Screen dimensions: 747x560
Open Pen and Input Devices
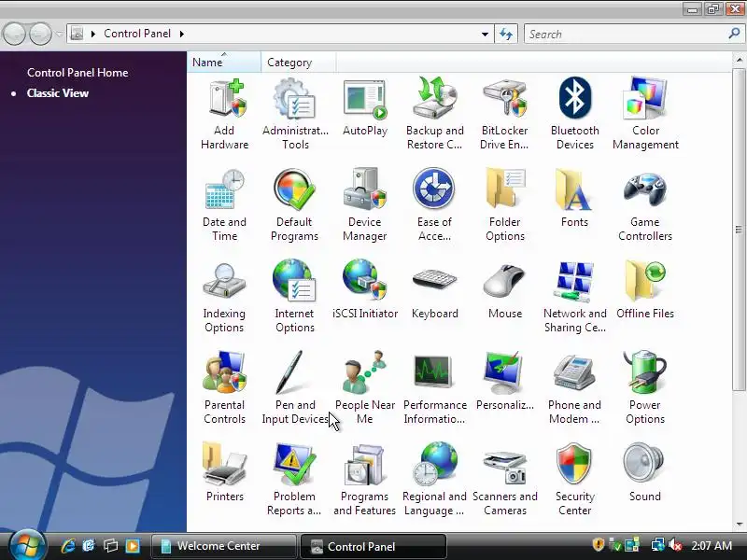(x=295, y=388)
